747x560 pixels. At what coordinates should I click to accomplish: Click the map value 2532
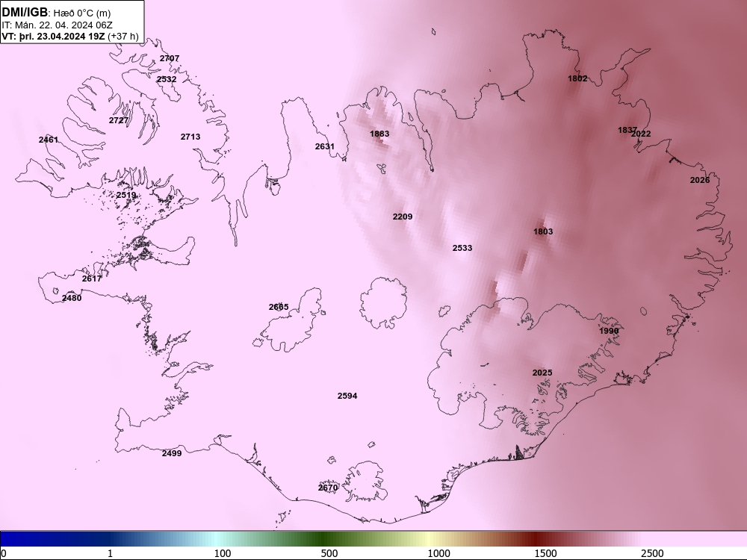167,80
